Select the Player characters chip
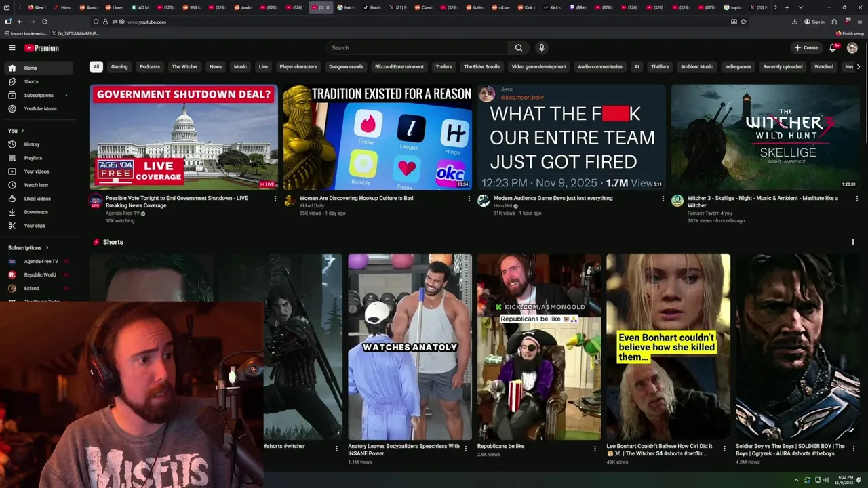This screenshot has width=868, height=488. (298, 67)
